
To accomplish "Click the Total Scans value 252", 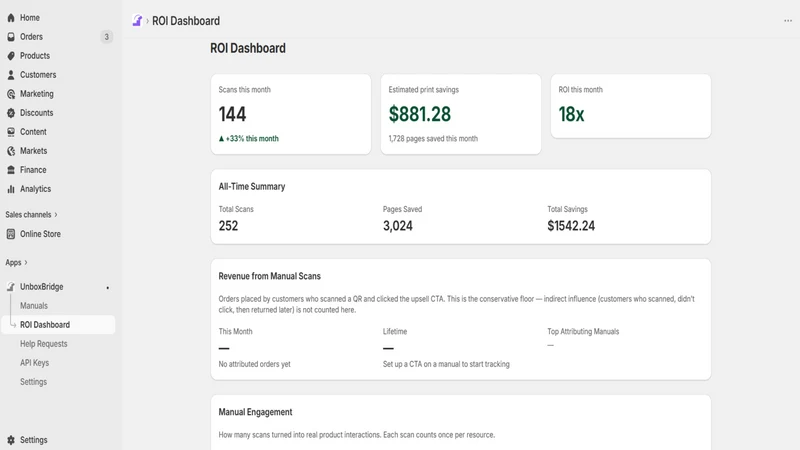I will (x=228, y=226).
